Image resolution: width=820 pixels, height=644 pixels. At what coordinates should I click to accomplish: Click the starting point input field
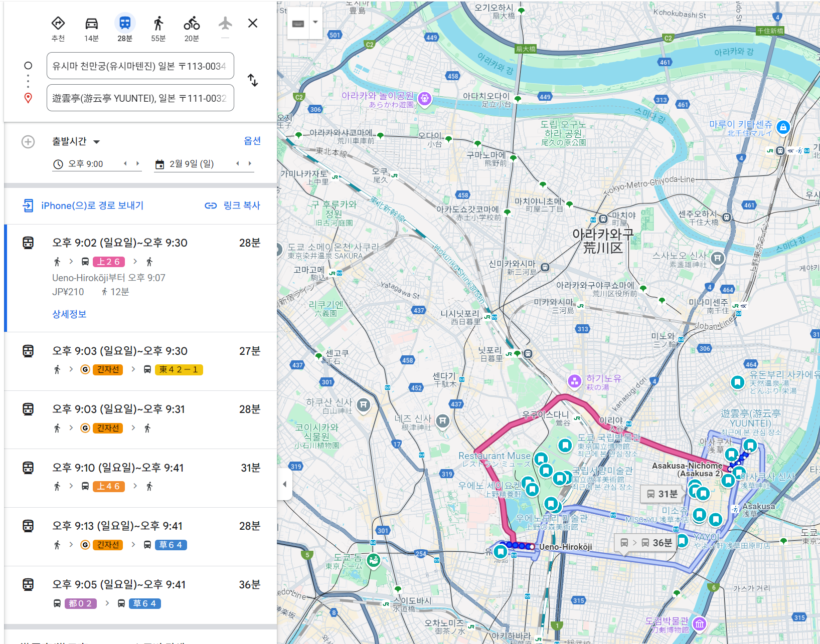[140, 66]
